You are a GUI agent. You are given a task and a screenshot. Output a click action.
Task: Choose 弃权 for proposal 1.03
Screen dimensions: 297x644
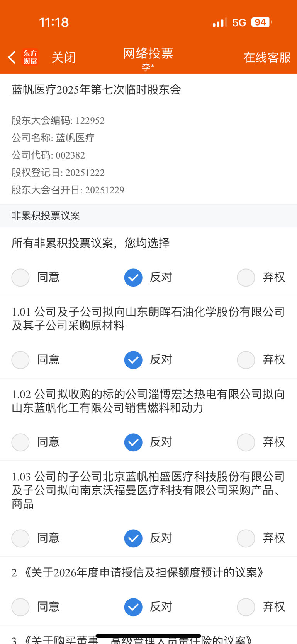coord(246,538)
